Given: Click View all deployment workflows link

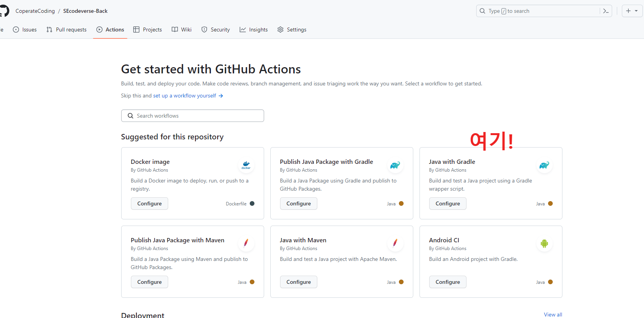Looking at the screenshot, I should [553, 315].
